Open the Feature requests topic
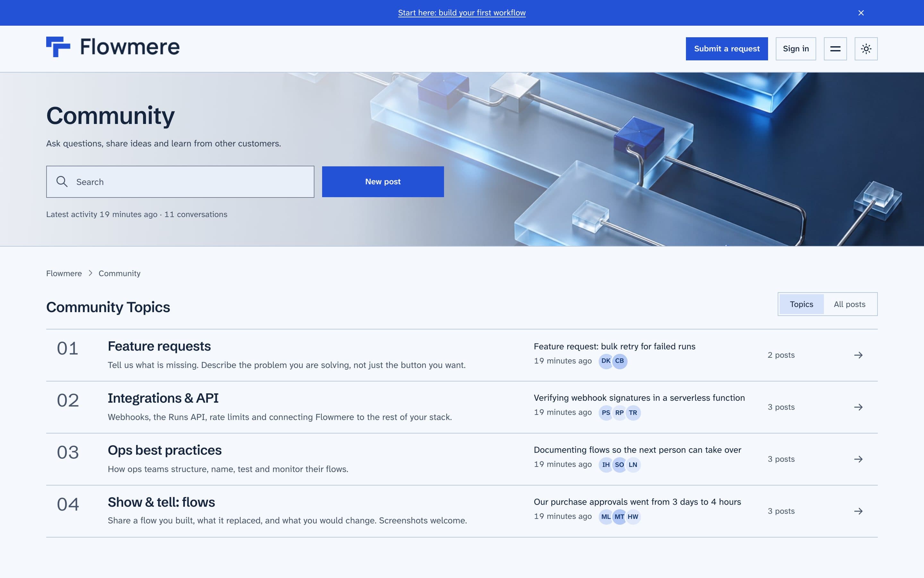This screenshot has height=578, width=924. [159, 346]
